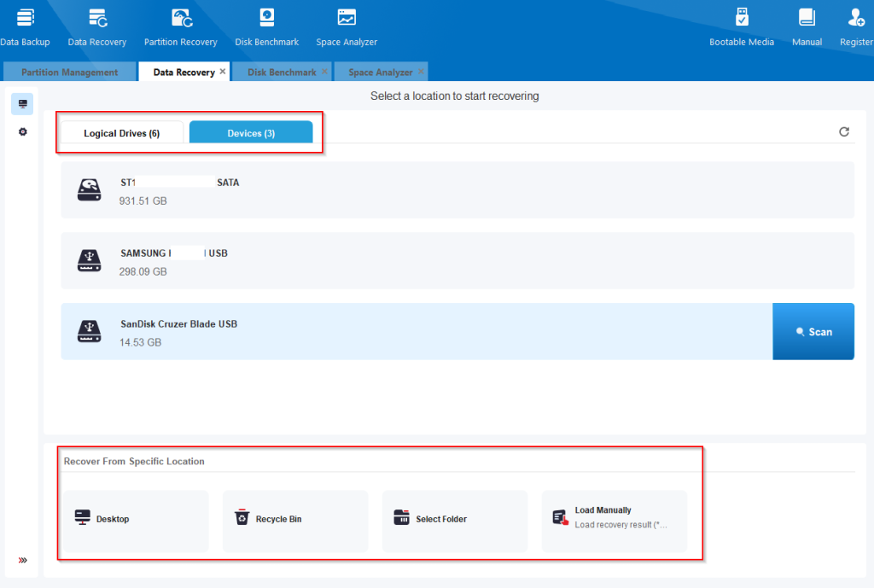
Task: Click the Select Folder icon
Action: 401,517
